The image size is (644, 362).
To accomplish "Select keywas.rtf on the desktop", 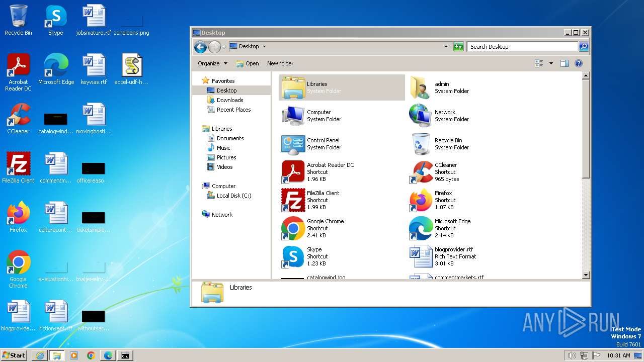I will (x=94, y=69).
